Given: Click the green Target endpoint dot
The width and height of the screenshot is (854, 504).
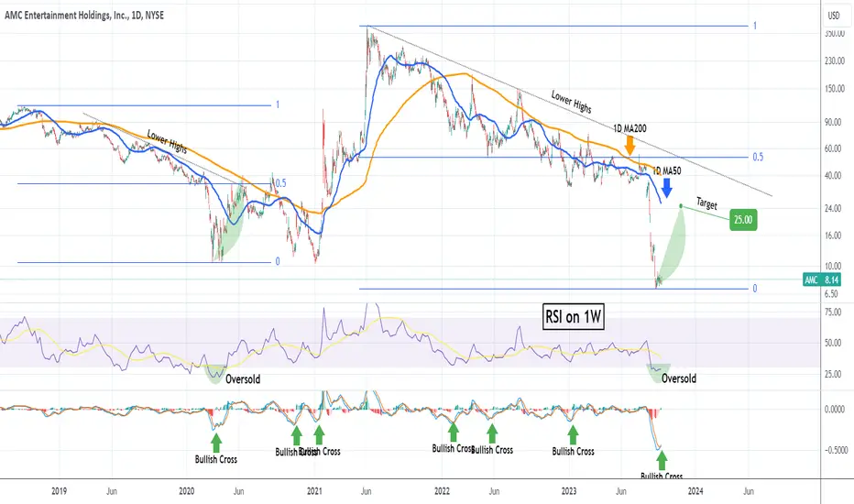Looking at the screenshot, I should coord(681,205).
